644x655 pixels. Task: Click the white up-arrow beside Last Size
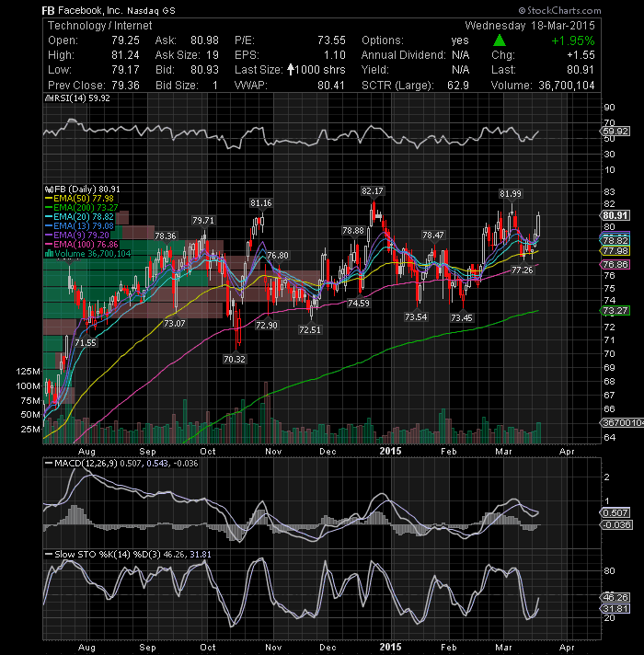(x=291, y=69)
